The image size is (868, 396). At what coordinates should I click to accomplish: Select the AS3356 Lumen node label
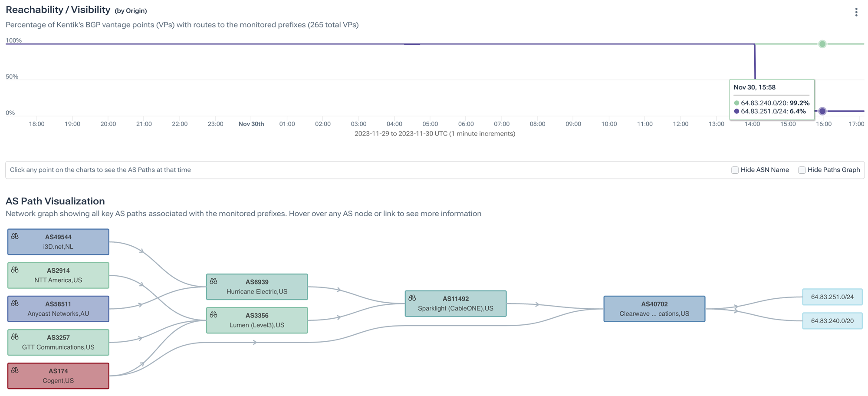click(256, 320)
